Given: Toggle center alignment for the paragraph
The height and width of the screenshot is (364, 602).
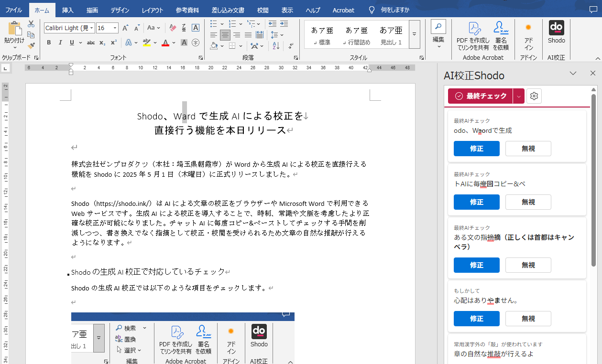Looking at the screenshot, I should point(224,35).
